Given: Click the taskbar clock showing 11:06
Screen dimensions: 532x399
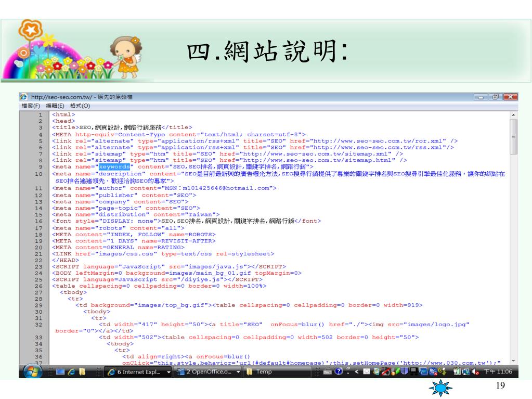Looking at the screenshot, I should [x=498, y=372].
